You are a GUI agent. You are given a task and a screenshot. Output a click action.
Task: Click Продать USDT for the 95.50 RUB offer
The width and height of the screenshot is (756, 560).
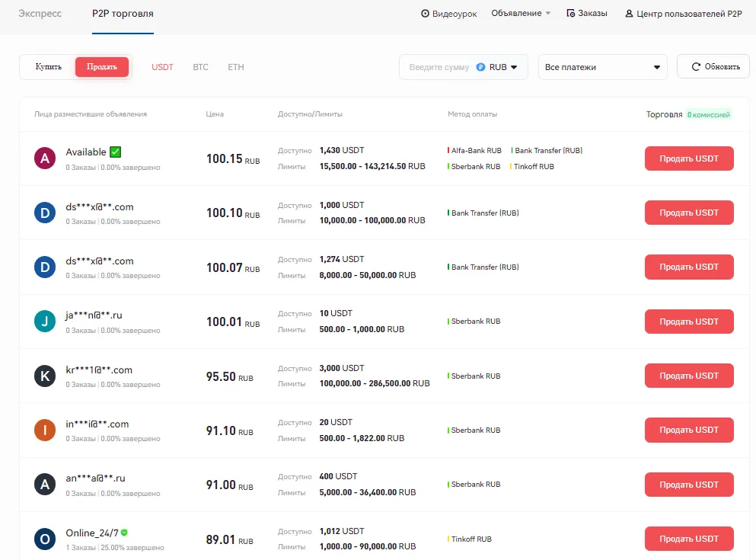tap(689, 376)
